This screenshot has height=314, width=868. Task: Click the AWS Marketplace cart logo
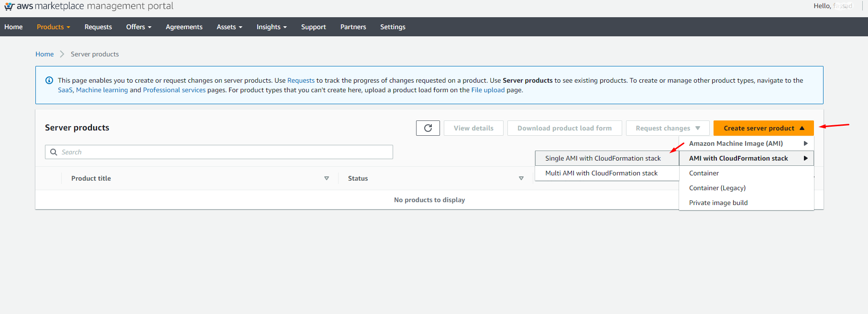pos(9,7)
